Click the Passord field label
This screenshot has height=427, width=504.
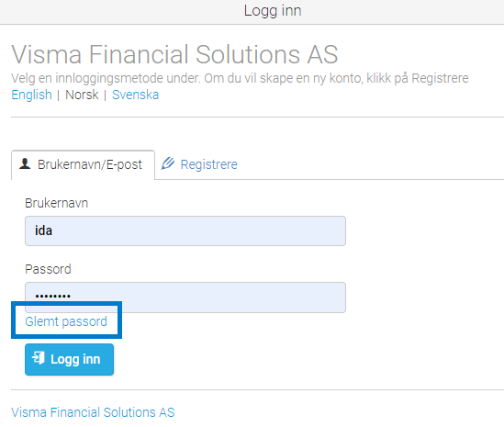[48, 269]
